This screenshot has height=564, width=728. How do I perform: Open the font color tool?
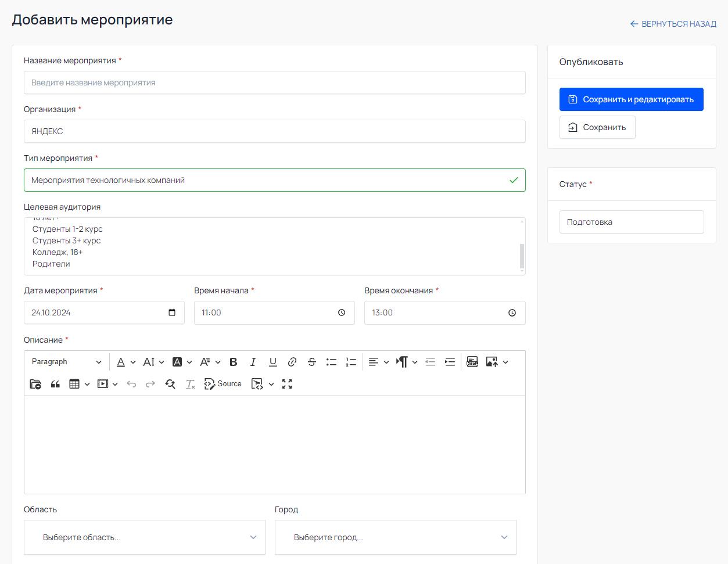pyautogui.click(x=121, y=362)
